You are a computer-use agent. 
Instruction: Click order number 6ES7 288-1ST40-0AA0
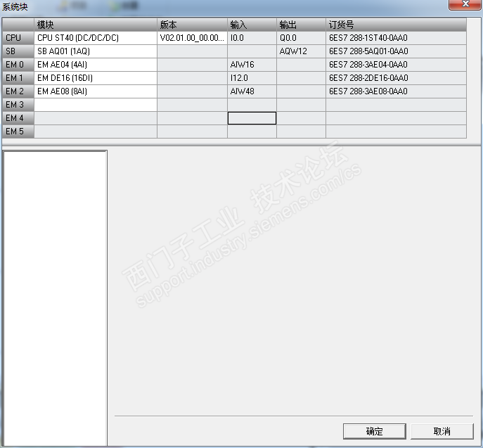tap(396, 38)
